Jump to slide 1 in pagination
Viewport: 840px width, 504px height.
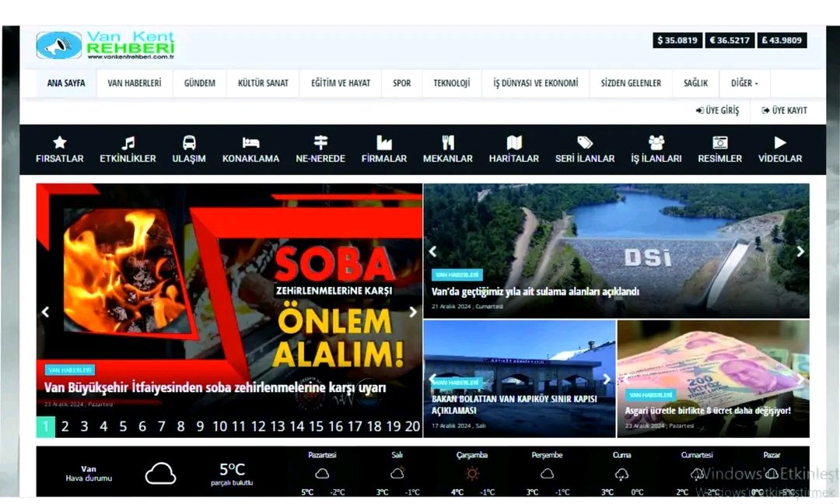coord(46,426)
